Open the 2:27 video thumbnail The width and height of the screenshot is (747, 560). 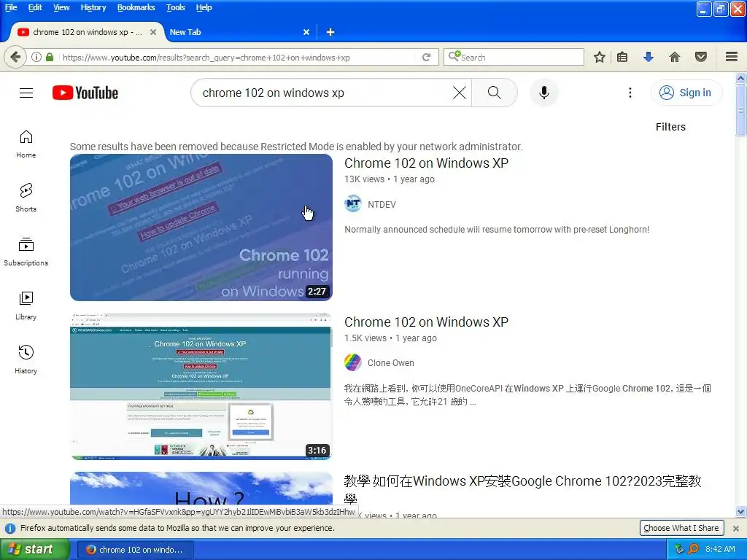pyautogui.click(x=201, y=227)
